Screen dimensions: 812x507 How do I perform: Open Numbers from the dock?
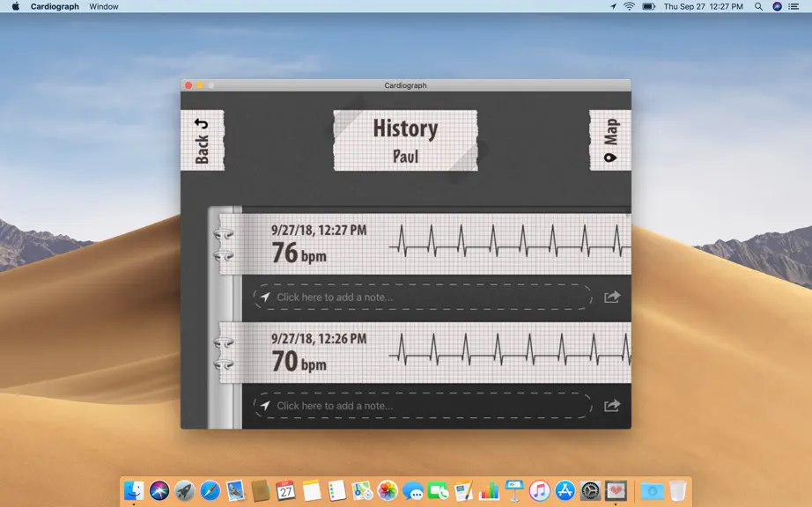pyautogui.click(x=489, y=490)
